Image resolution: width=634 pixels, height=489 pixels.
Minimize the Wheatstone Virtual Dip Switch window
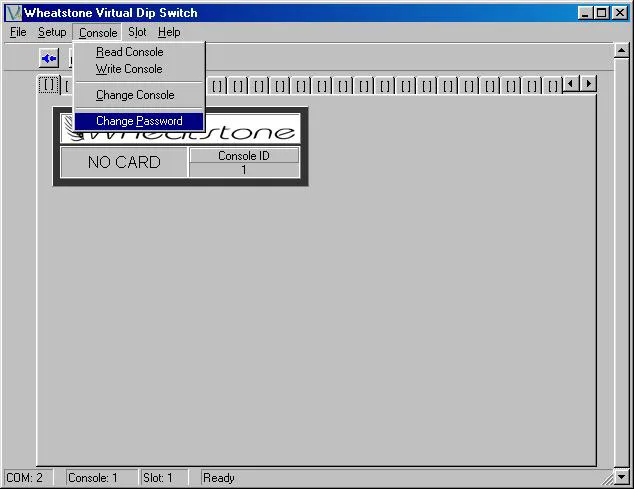585,13
